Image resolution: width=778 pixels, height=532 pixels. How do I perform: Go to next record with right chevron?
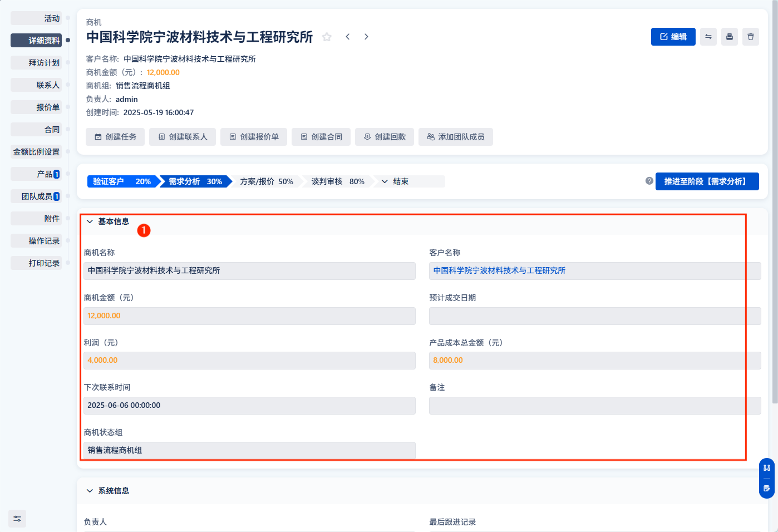click(x=366, y=37)
